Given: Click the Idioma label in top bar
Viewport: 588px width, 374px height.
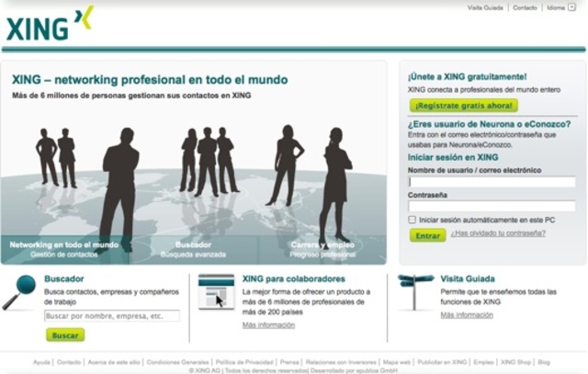Looking at the screenshot, I should click(x=556, y=7).
